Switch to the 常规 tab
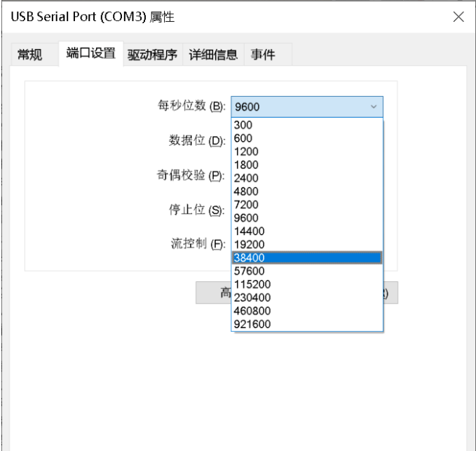This screenshot has height=451, width=476. tap(29, 55)
